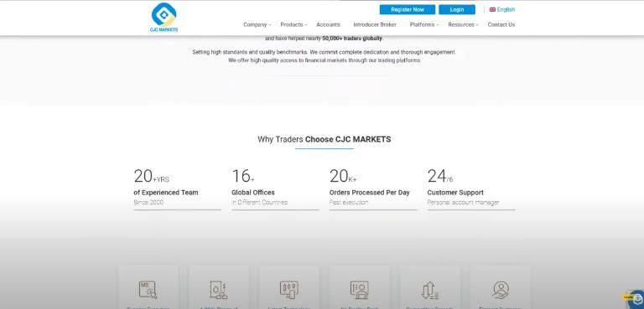Viewport: 644px width, 309px height.
Task: Click the '20K+' statistic
Action: pyautogui.click(x=343, y=177)
